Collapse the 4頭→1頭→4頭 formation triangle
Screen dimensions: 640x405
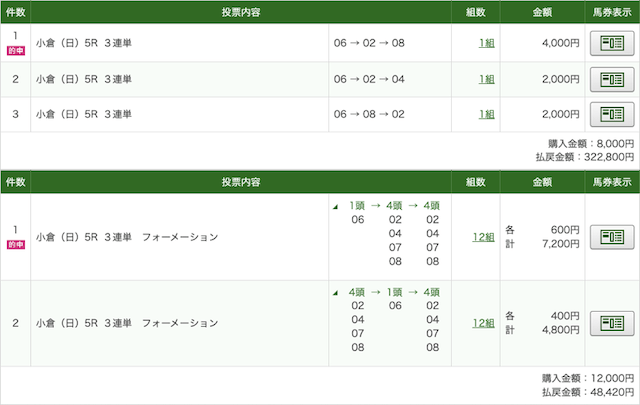(336, 293)
